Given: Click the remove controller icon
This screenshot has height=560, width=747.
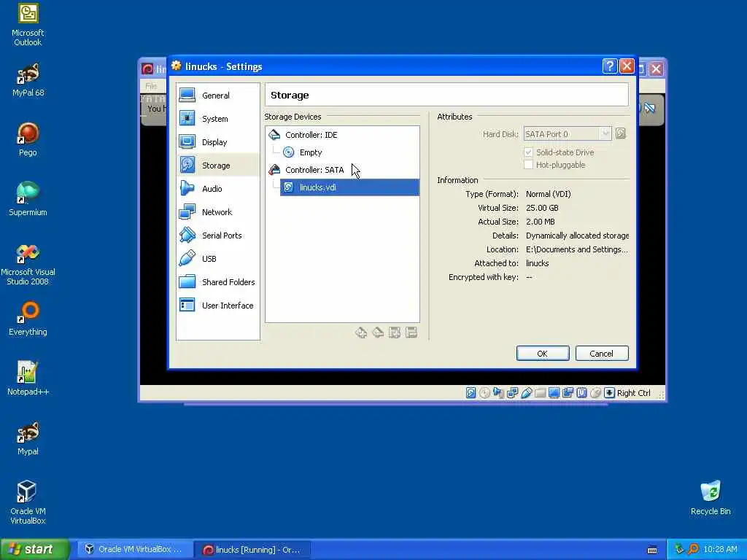Looking at the screenshot, I should (378, 332).
